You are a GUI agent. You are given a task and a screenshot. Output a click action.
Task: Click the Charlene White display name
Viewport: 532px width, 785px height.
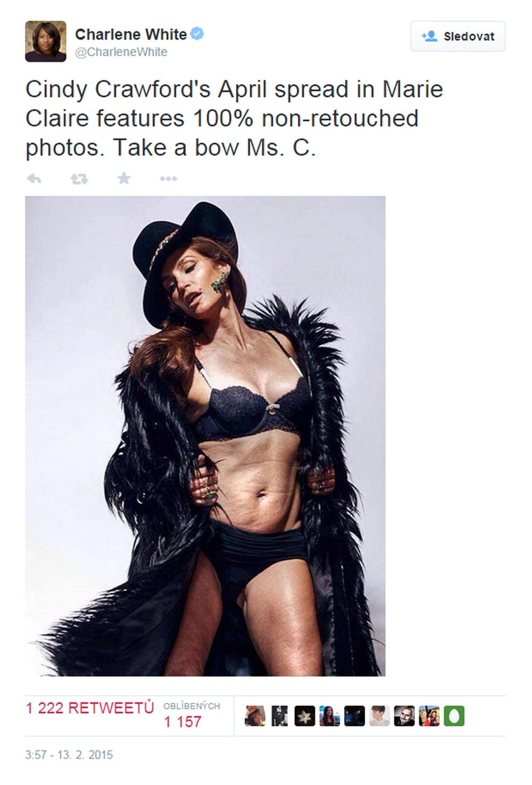(131, 34)
